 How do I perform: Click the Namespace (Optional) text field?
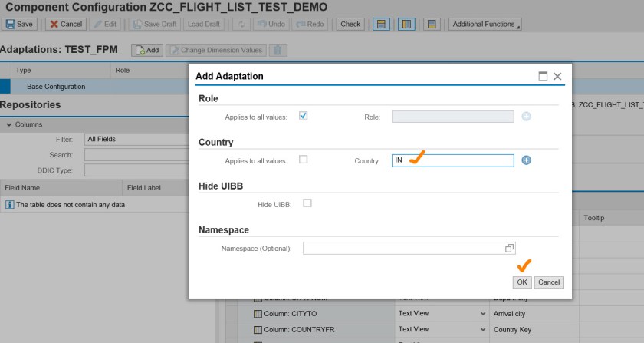(x=402, y=248)
